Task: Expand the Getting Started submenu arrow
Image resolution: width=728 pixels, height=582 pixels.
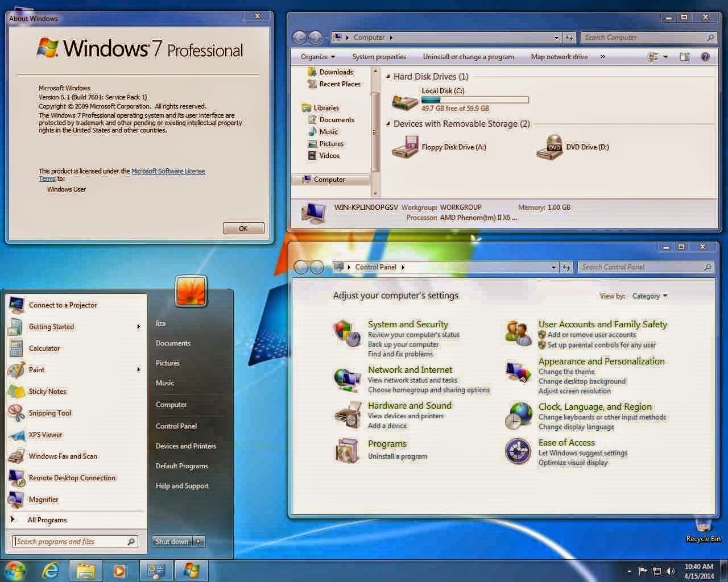Action: click(138, 327)
